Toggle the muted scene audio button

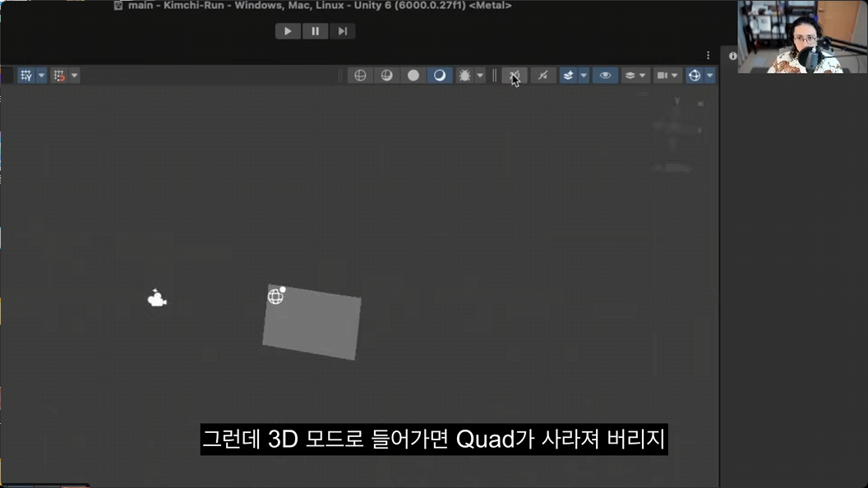(x=543, y=76)
